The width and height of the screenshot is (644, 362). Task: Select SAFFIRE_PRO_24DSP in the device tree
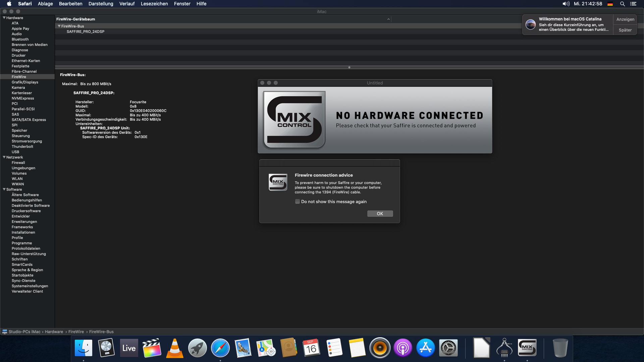click(85, 32)
